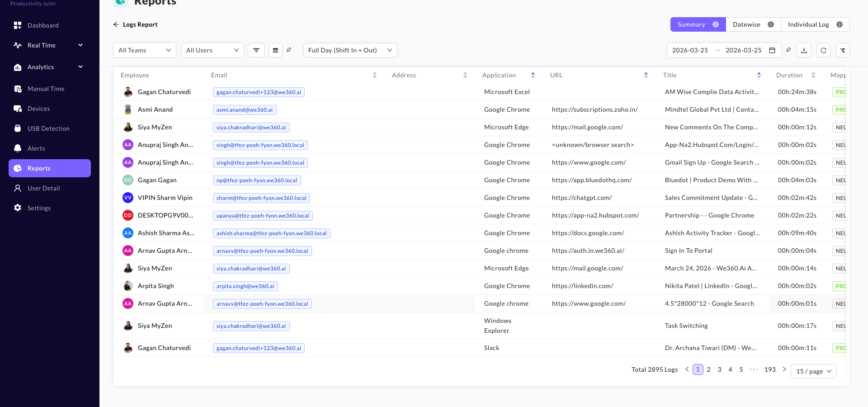Open Manual Time in sidebar
The image size is (868, 407).
pyautogui.click(x=50, y=89)
